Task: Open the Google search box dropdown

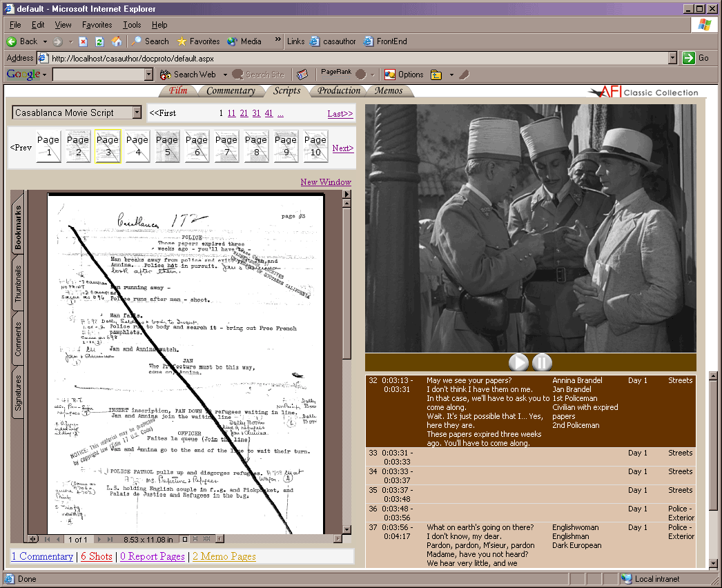Action: (148, 75)
